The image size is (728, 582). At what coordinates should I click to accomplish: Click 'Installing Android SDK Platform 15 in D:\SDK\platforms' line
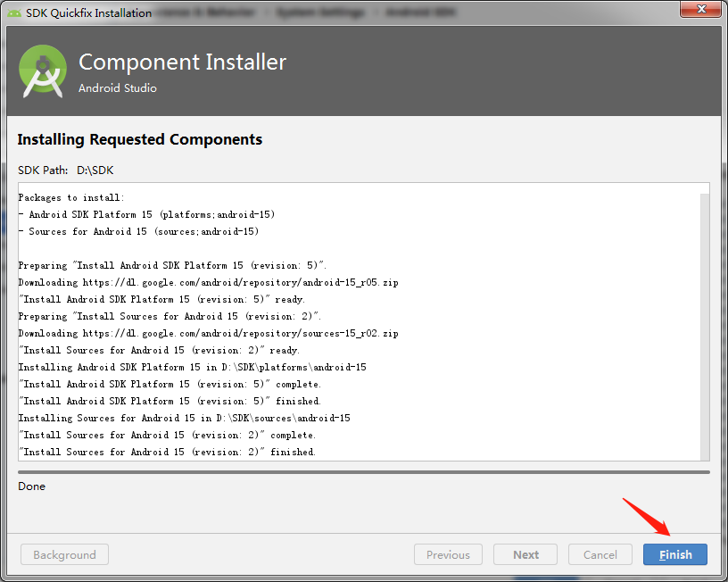[x=192, y=368]
